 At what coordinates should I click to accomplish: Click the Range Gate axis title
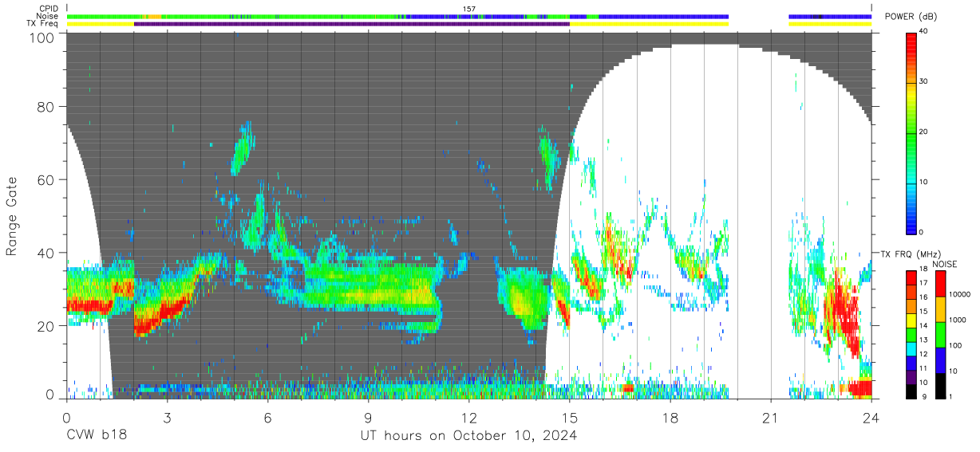click(12, 216)
